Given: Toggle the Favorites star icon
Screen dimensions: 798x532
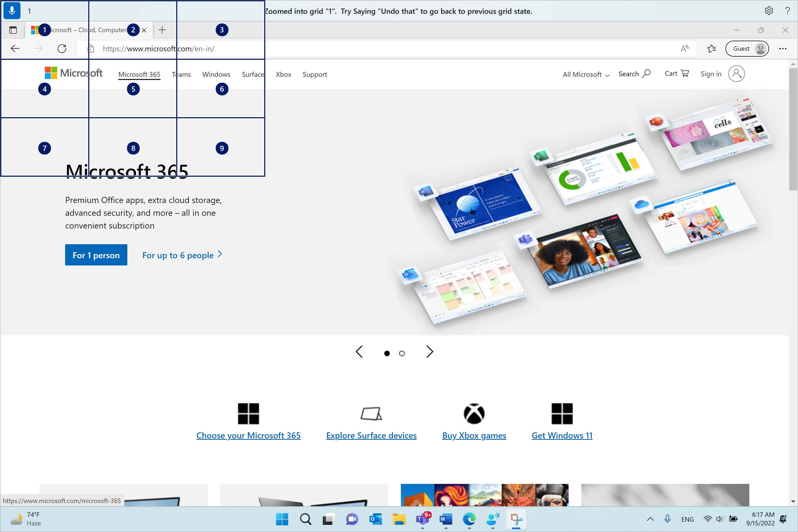Looking at the screenshot, I should (712, 49).
